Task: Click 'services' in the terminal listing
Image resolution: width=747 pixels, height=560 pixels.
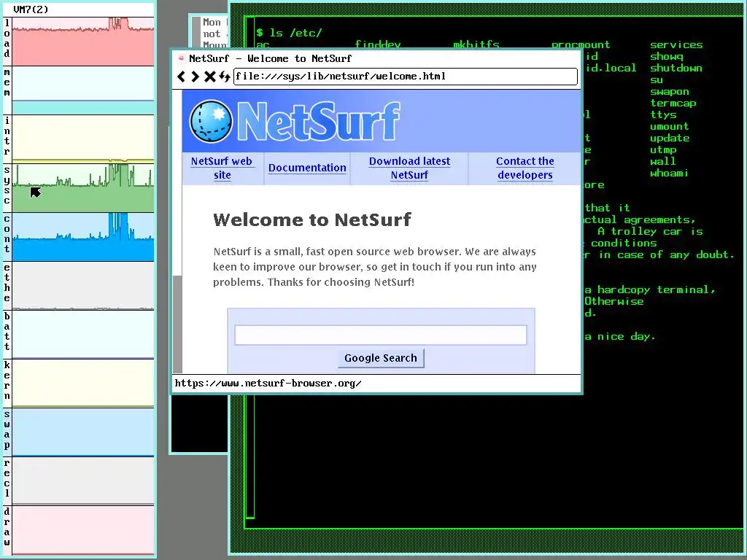Action: click(x=676, y=44)
